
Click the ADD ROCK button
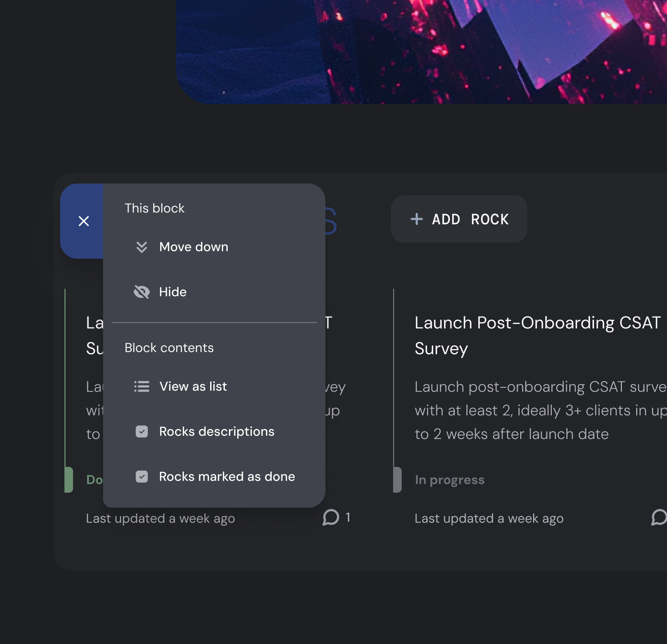coord(459,219)
